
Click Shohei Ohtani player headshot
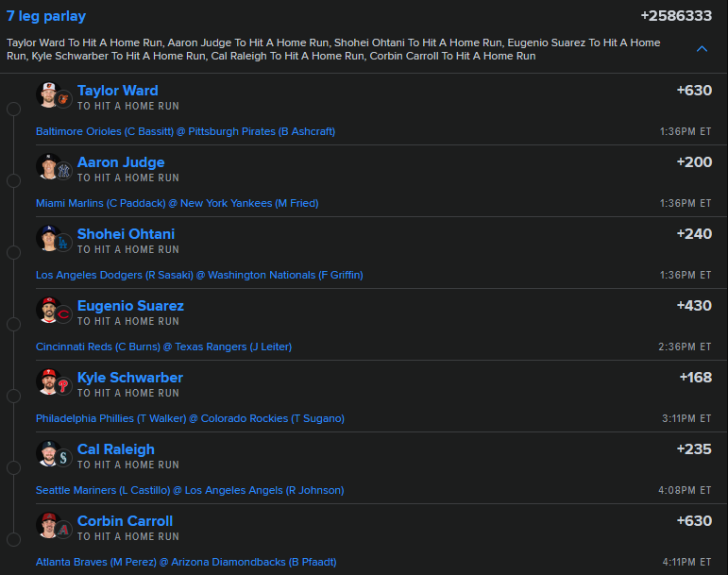tap(48, 238)
